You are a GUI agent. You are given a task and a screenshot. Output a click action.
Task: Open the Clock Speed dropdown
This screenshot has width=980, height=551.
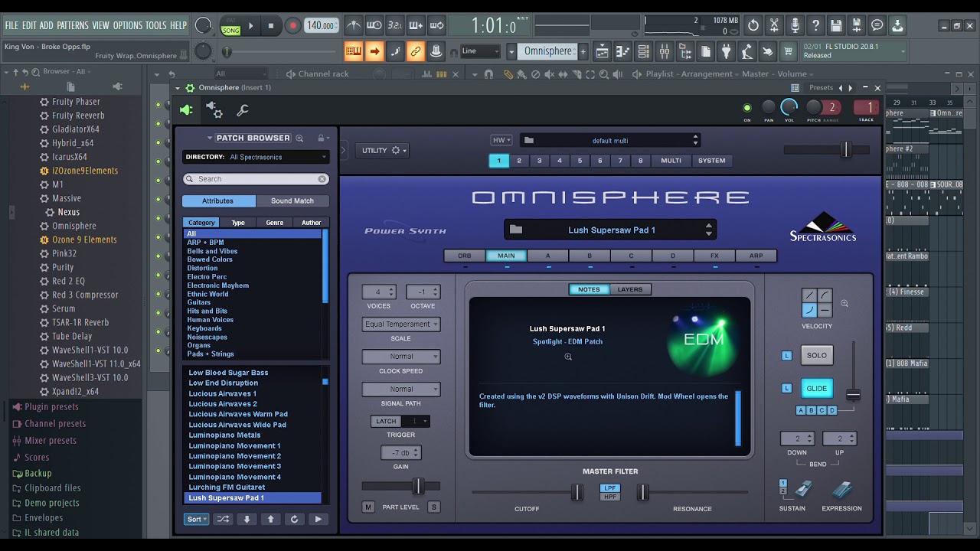point(401,357)
